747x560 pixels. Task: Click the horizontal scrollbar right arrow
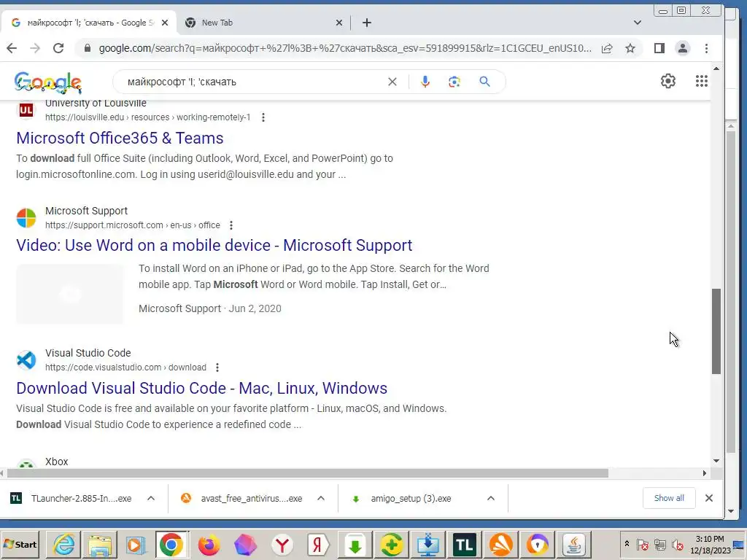pyautogui.click(x=705, y=472)
